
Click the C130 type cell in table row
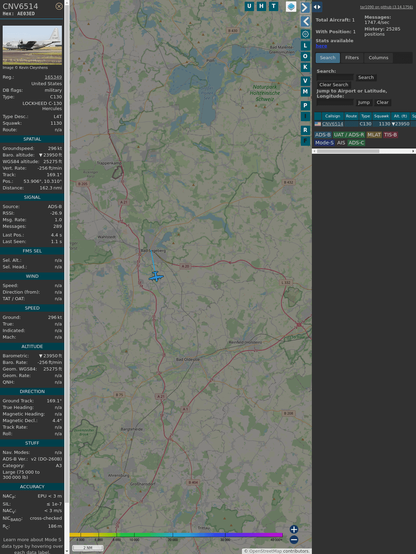(365, 124)
